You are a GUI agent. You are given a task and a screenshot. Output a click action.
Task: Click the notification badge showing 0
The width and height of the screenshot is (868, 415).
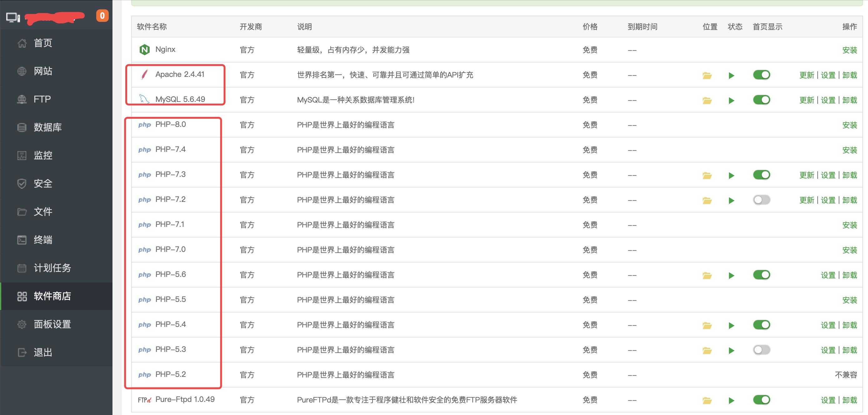103,16
